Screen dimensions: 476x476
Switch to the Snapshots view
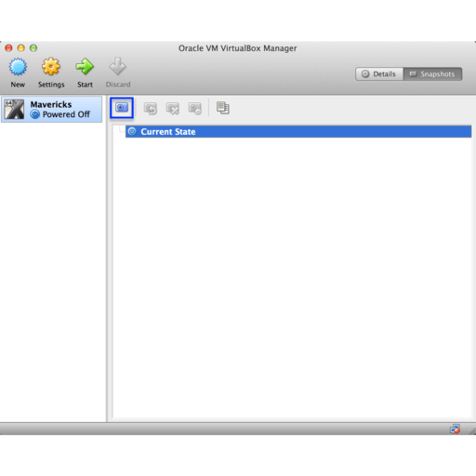pos(432,74)
